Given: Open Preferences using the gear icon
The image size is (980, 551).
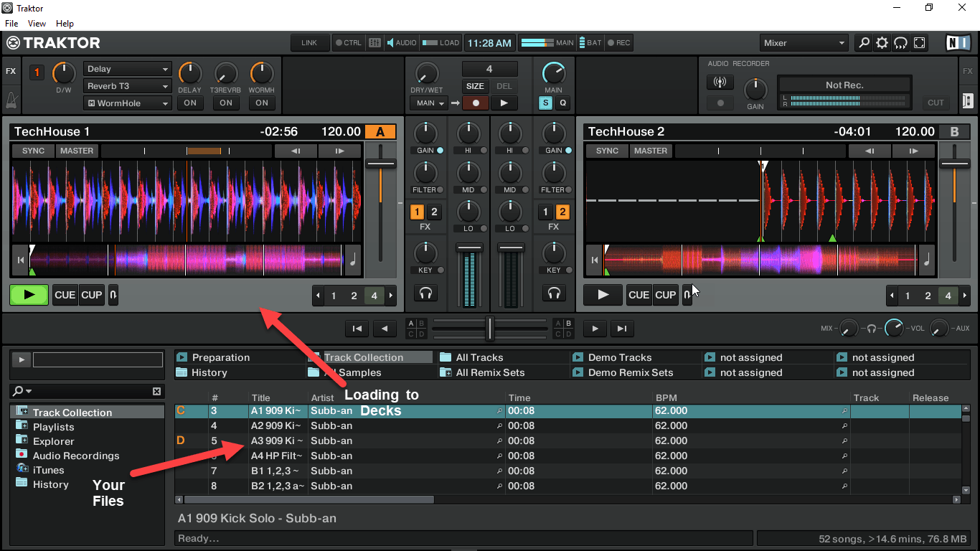Looking at the screenshot, I should (x=882, y=43).
